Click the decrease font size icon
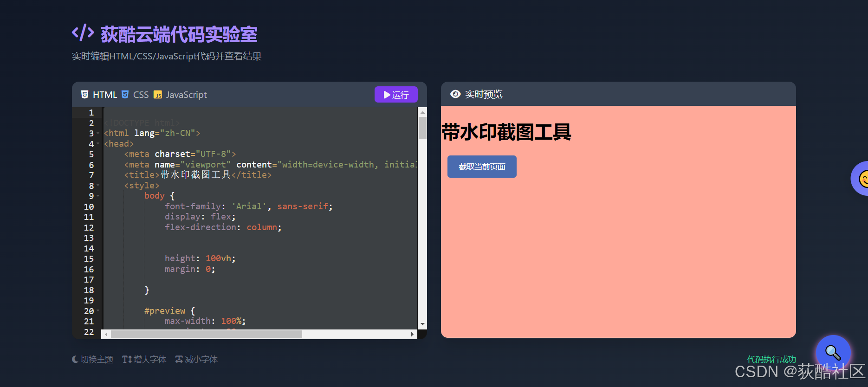The image size is (868, 387). [179, 359]
